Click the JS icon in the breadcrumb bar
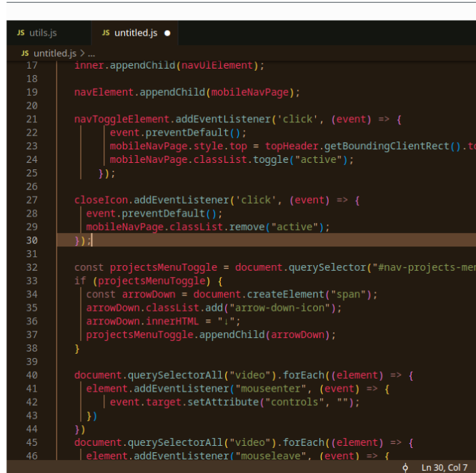Screen dimensions: 476x473 pyautogui.click(x=25, y=54)
